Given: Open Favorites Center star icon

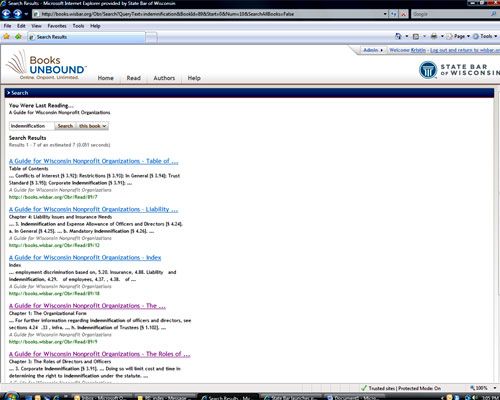Looking at the screenshot, I should (6, 36).
